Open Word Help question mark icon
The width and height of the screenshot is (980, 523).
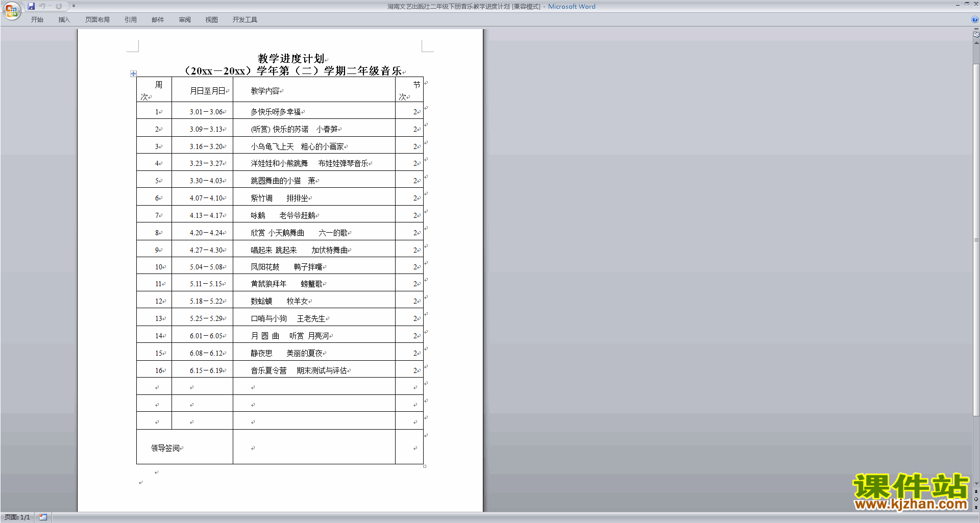(975, 19)
